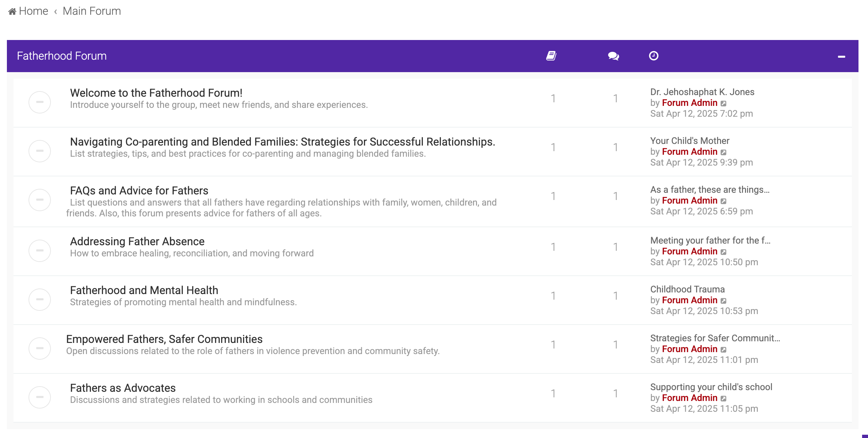This screenshot has height=438, width=868.
Task: Go to the latest post in Your Child's Mother
Action: (723, 152)
